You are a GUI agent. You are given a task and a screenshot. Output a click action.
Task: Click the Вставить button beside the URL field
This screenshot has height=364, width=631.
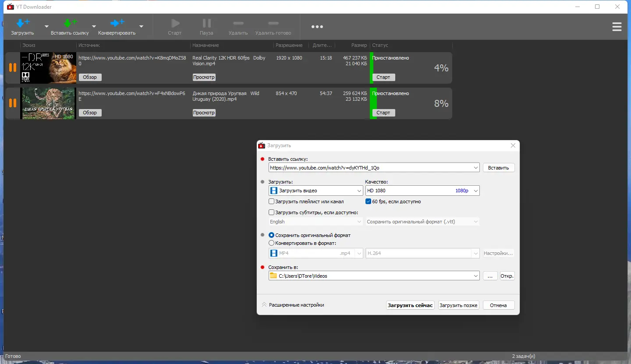(499, 168)
